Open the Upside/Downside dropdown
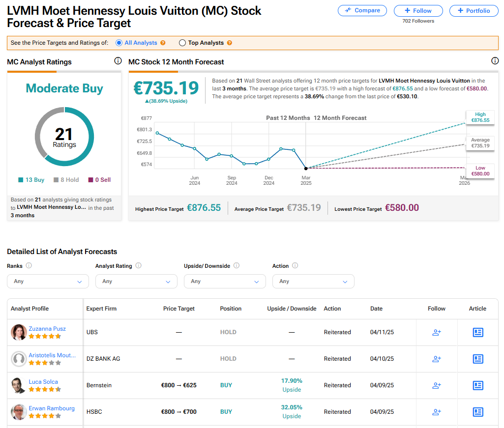The height and width of the screenshot is (428, 504). (225, 281)
